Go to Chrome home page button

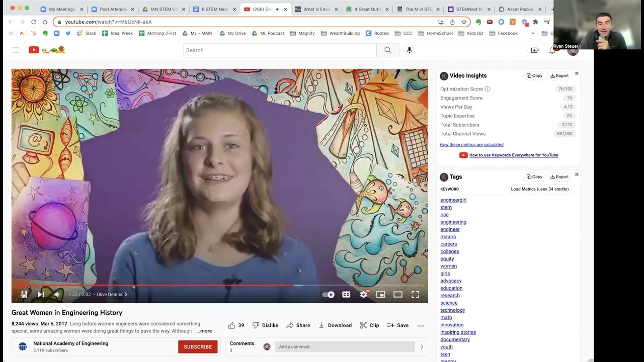45,22
